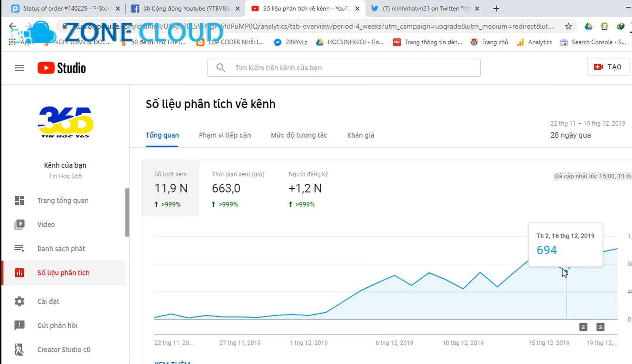Screen dimensions: 632x364
Task: Bookmark the page with the star icon
Action: pyautogui.click(x=568, y=26)
